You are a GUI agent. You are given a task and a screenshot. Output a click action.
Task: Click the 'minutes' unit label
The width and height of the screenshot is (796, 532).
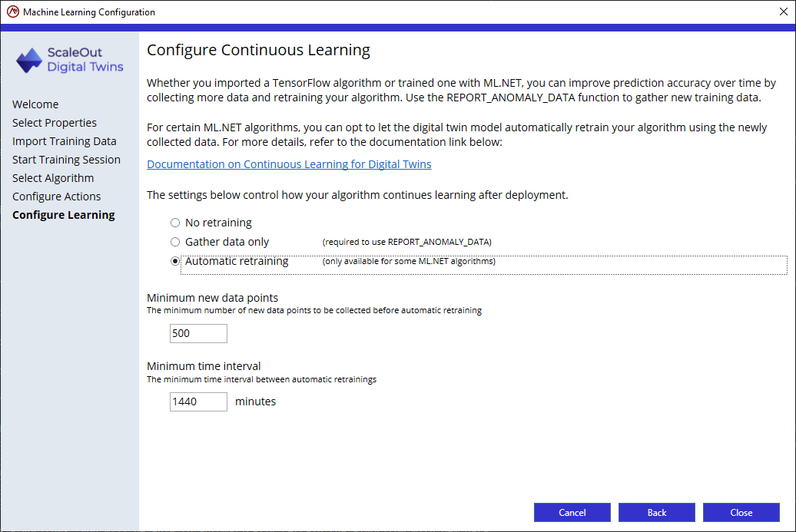pyautogui.click(x=255, y=401)
